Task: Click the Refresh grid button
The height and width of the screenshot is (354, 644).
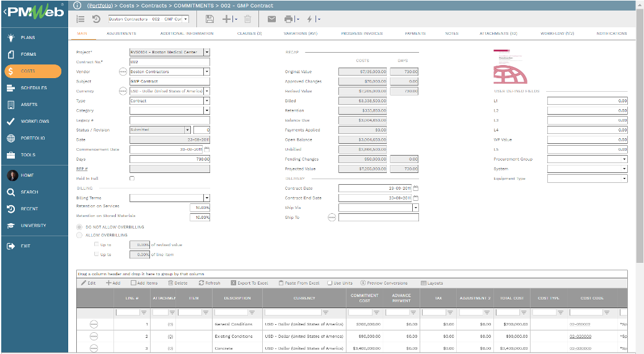Action: pyautogui.click(x=210, y=283)
